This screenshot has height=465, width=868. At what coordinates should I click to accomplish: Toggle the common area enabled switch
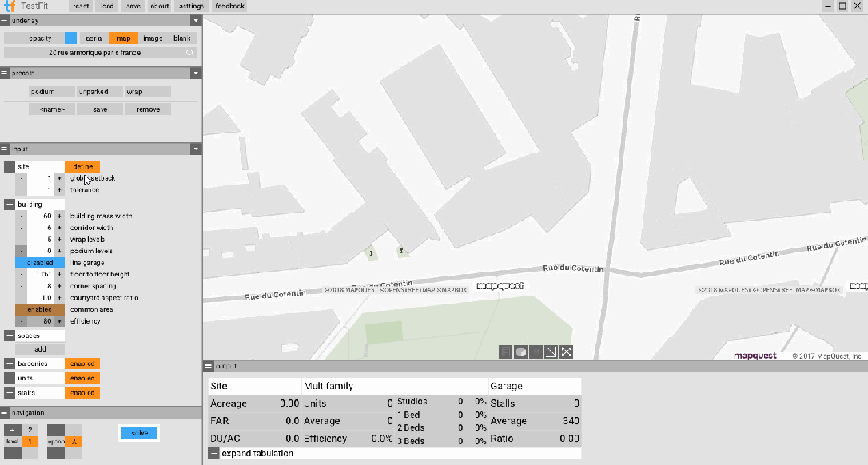(40, 309)
